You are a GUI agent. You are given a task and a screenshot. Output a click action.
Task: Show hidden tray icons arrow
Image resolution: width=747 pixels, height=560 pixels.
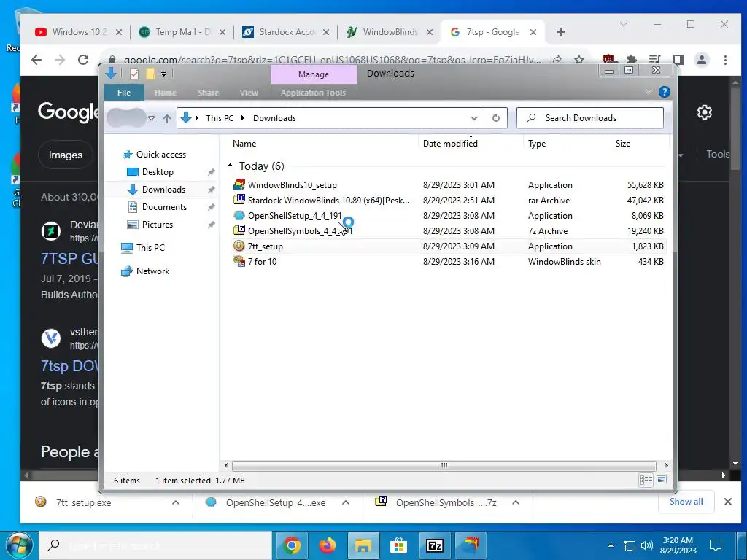pos(611,545)
